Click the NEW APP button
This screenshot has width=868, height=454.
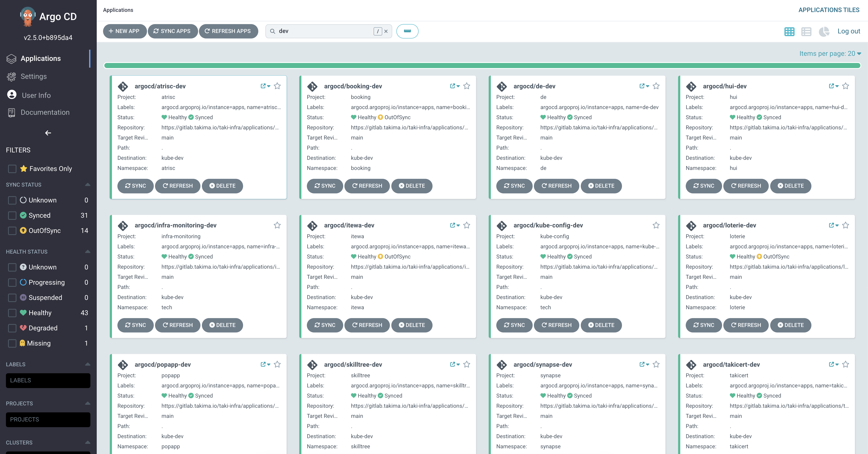pos(124,31)
